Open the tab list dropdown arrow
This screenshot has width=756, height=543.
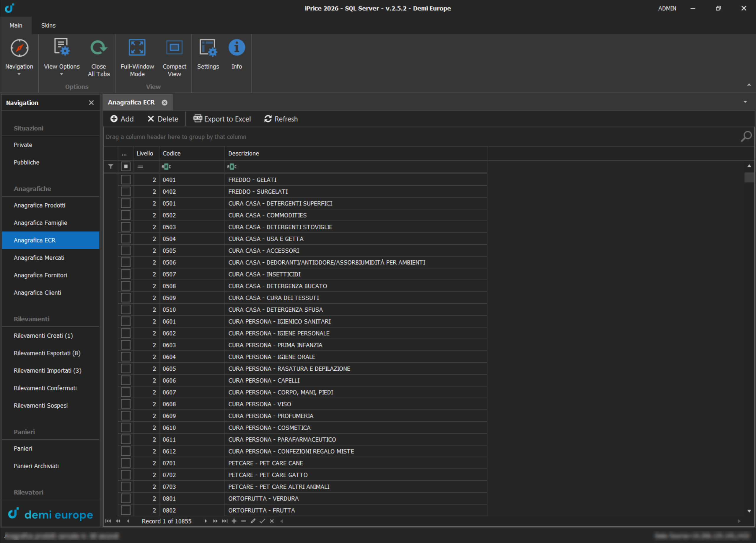click(745, 102)
